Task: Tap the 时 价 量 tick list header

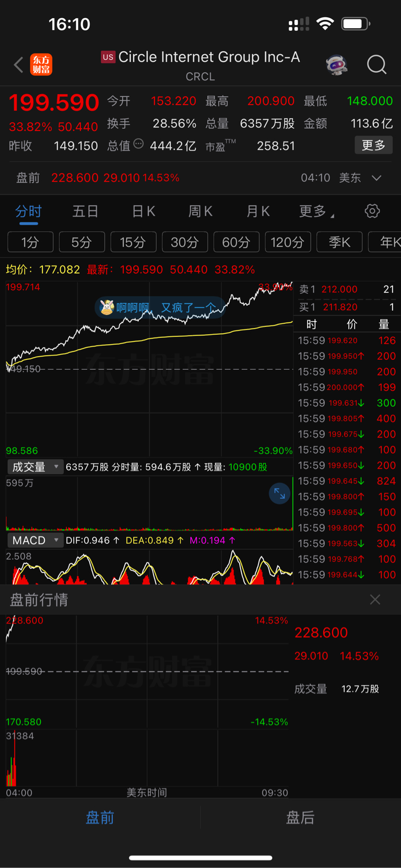Action: tap(347, 325)
